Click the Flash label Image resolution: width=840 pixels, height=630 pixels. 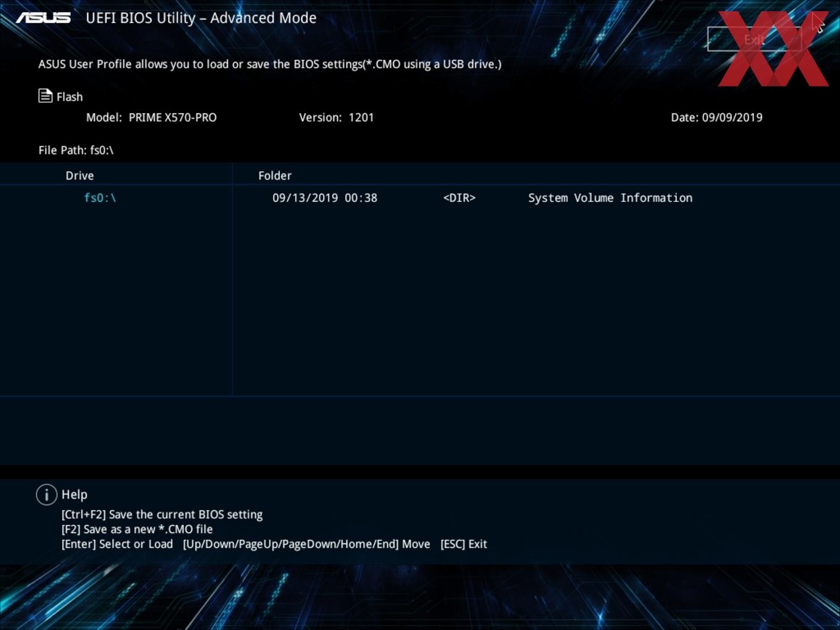tap(70, 97)
